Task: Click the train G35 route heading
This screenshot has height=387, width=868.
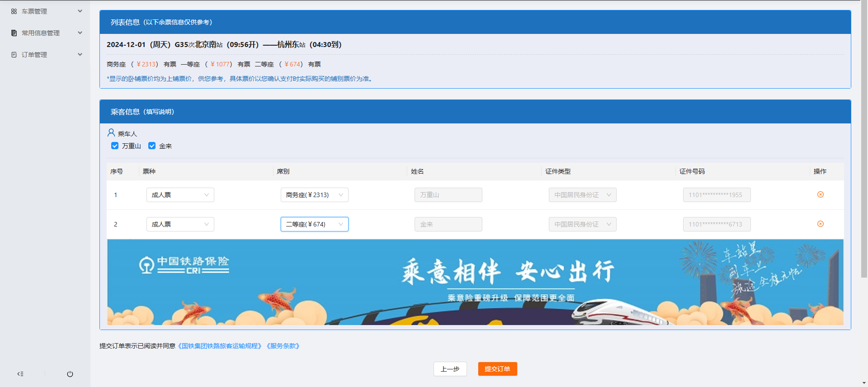Action: pos(224,44)
